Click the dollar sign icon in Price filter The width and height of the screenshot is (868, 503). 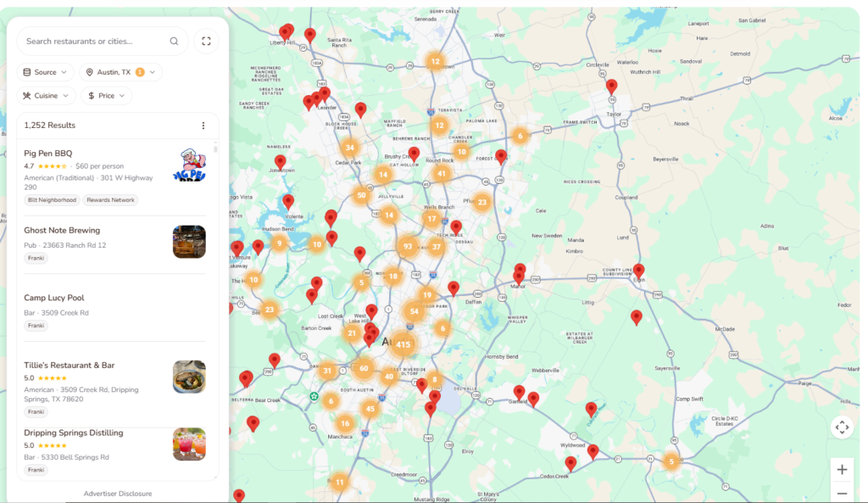[92, 96]
